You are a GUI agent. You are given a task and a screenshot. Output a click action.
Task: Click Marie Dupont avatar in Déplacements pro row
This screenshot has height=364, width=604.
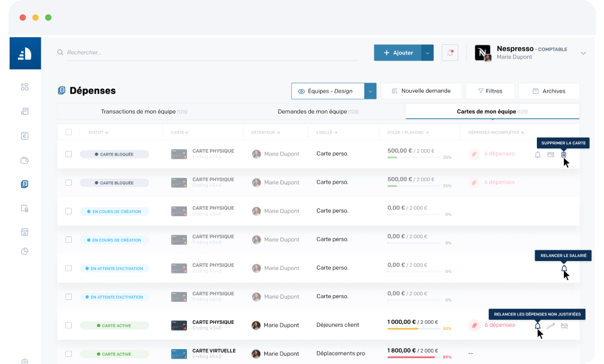click(256, 354)
